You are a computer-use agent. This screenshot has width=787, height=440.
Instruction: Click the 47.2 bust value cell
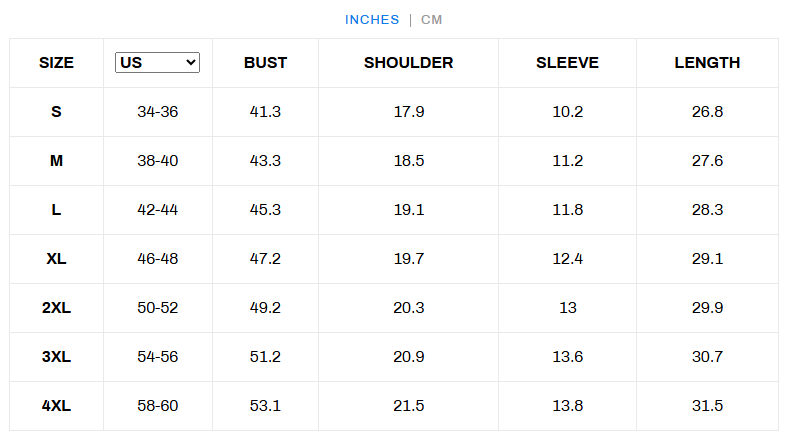point(266,258)
